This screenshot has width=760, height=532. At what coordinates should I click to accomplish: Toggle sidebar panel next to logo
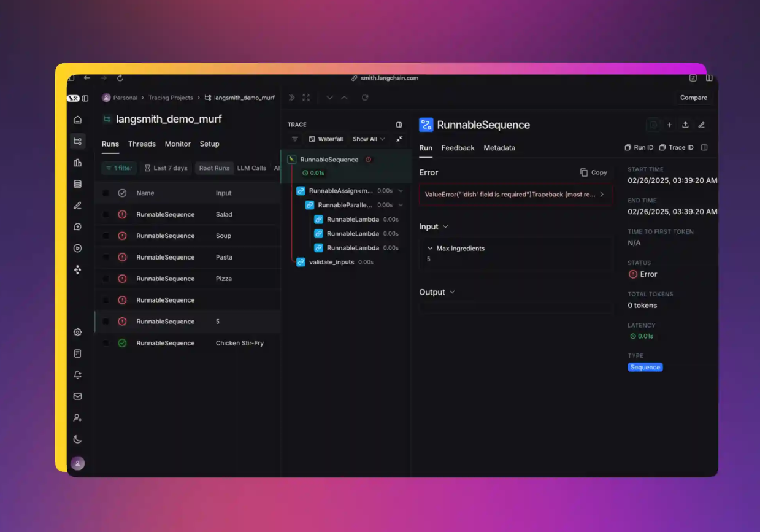tap(85, 98)
